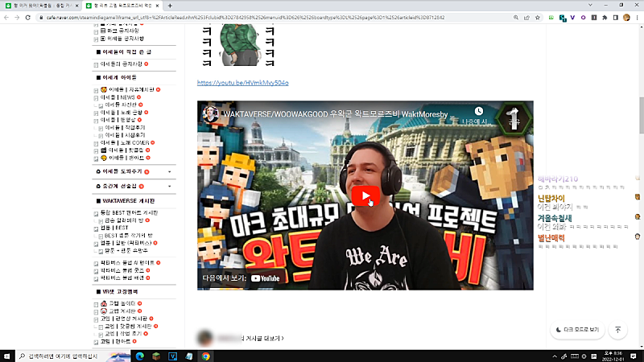Viewport: 644px width, 362px height.
Task: Click the blurred author avatar below video
Action: tap(205, 338)
